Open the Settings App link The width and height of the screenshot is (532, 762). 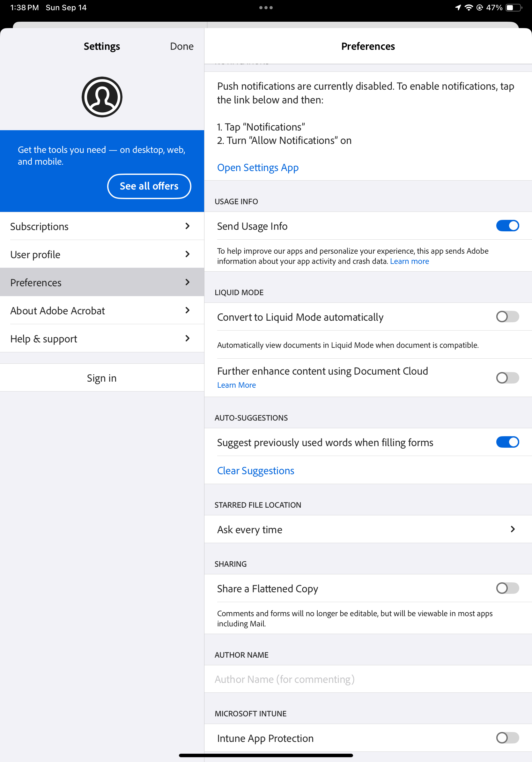pyautogui.click(x=258, y=168)
